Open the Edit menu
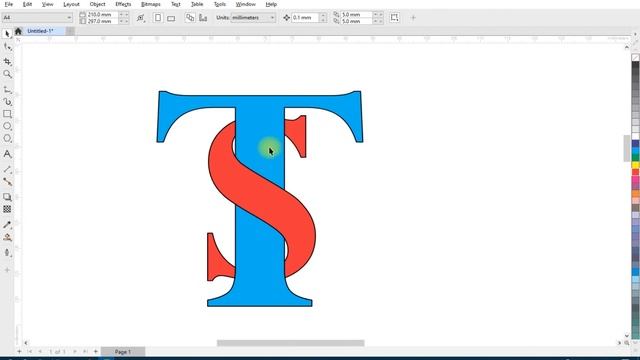The image size is (640, 360). click(27, 4)
